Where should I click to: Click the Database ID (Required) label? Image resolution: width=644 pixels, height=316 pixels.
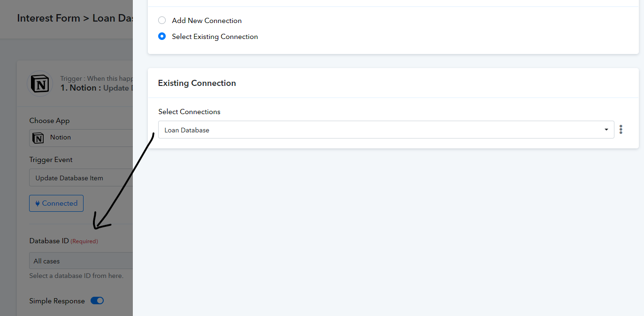click(64, 241)
